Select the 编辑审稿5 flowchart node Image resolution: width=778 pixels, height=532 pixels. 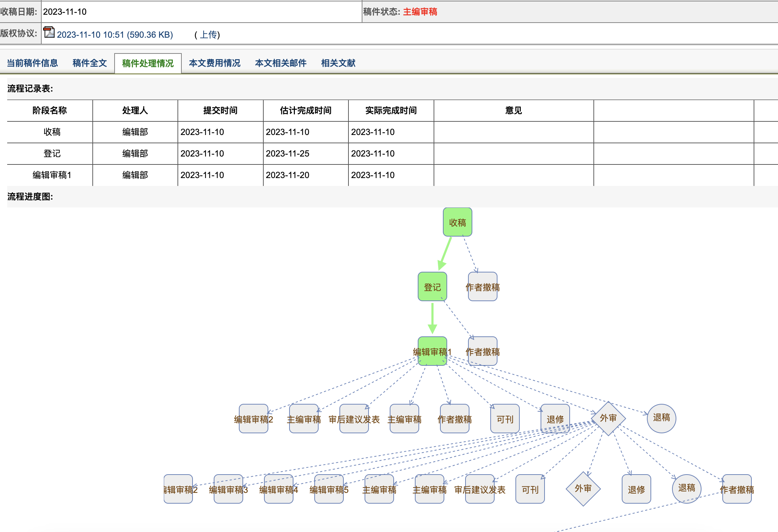click(329, 489)
